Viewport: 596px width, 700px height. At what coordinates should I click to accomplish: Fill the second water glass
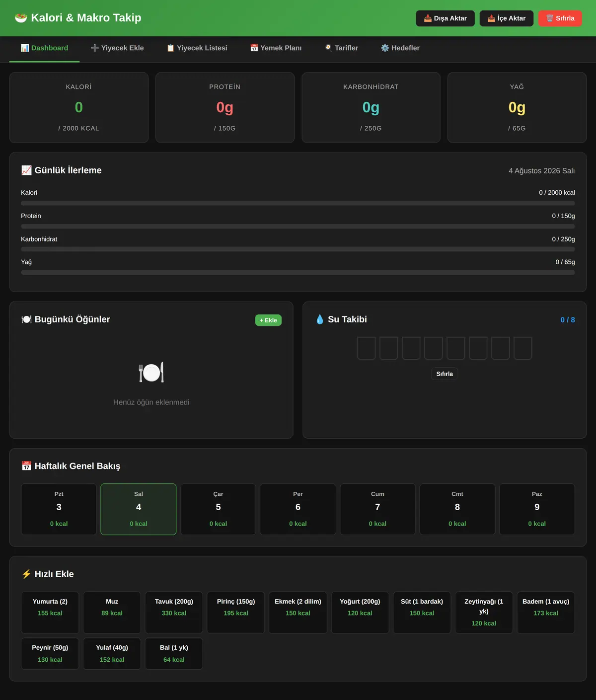[x=389, y=348]
